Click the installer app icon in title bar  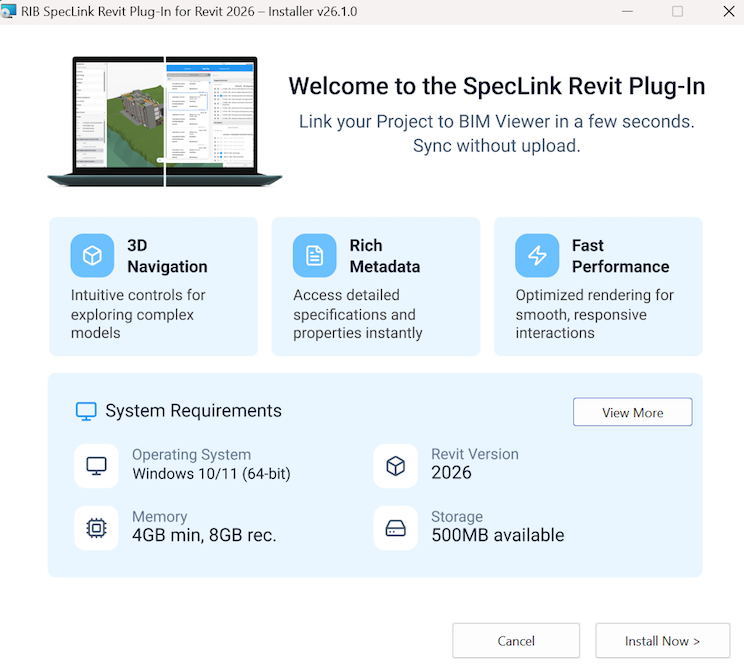click(x=9, y=11)
